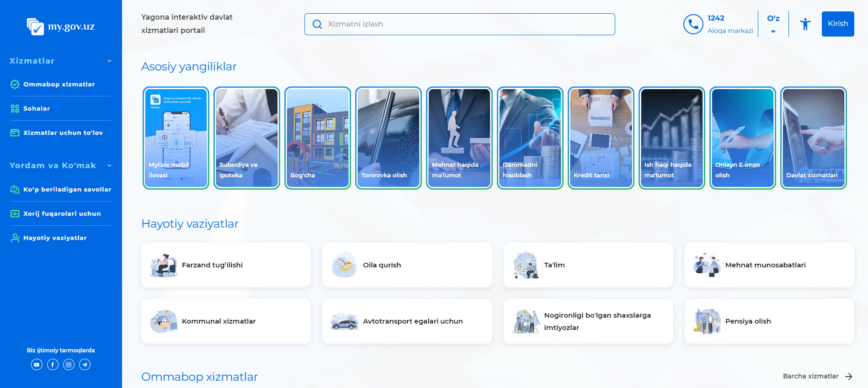The height and width of the screenshot is (388, 868).
Task: Collapse the Yordam va Ko'mak section
Action: [x=109, y=165]
